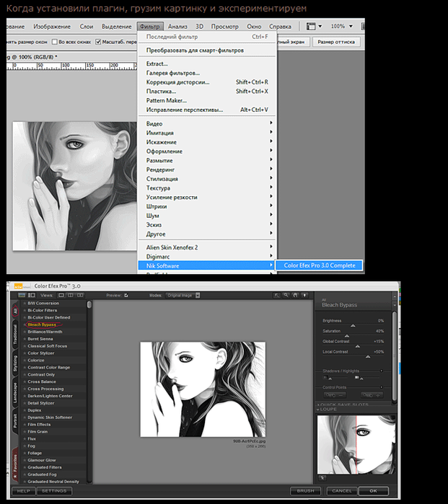Screen dimensions: 448x504
Task: Click the BRUSH button
Action: coord(306,491)
